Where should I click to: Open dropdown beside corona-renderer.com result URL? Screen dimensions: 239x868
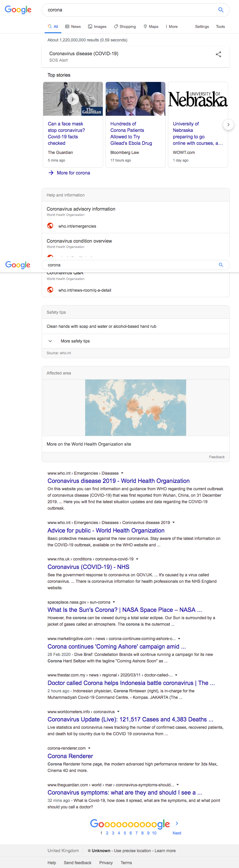pos(89,748)
